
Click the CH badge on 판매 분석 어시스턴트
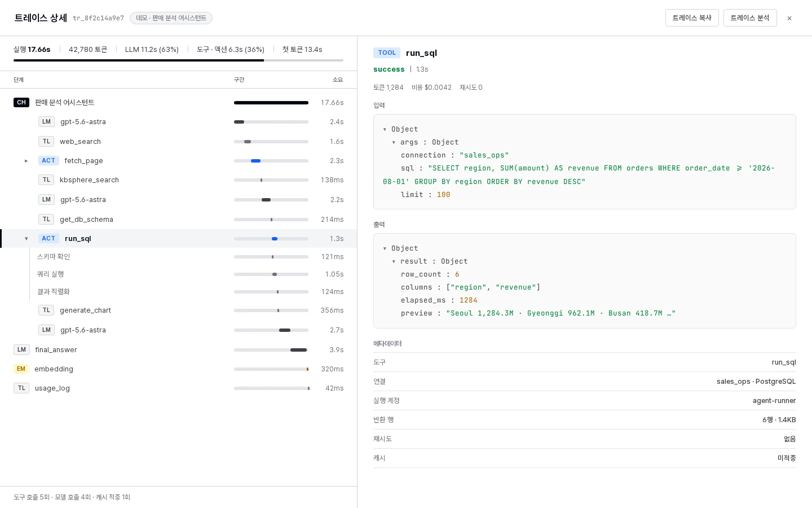pyautogui.click(x=21, y=102)
